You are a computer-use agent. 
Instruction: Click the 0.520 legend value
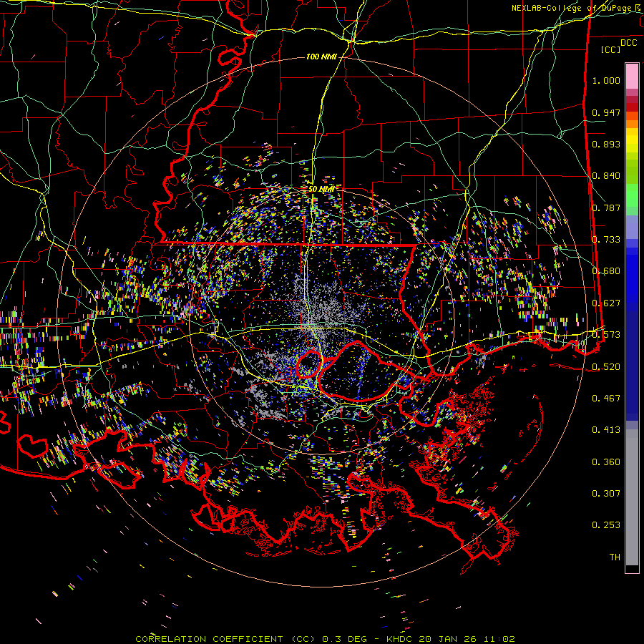point(606,367)
